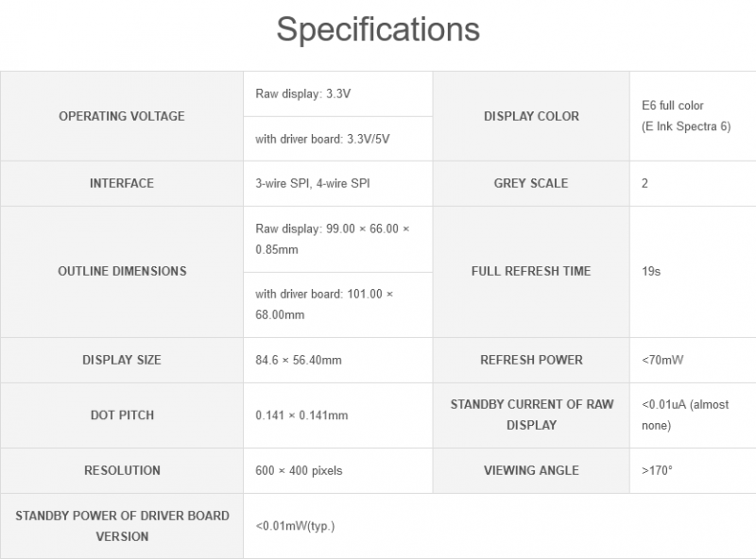Click the 0.141 × 0.141mm dot pitch value

click(301, 415)
